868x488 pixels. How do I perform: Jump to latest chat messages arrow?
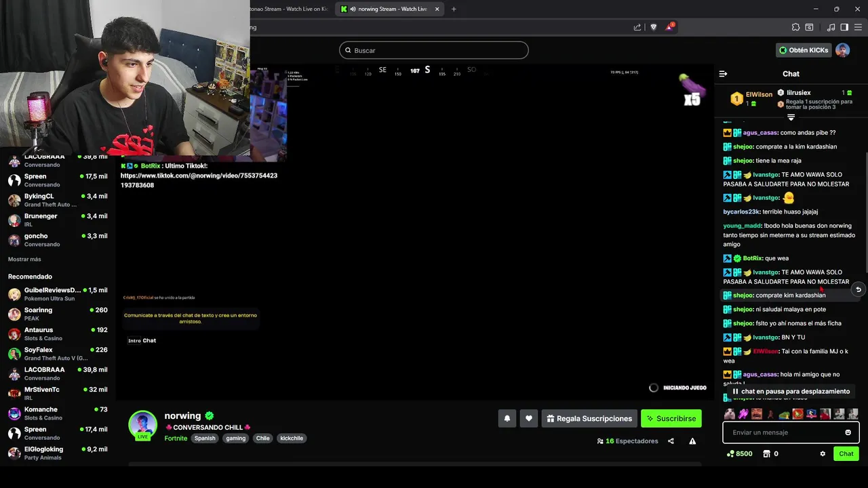pyautogui.click(x=859, y=289)
